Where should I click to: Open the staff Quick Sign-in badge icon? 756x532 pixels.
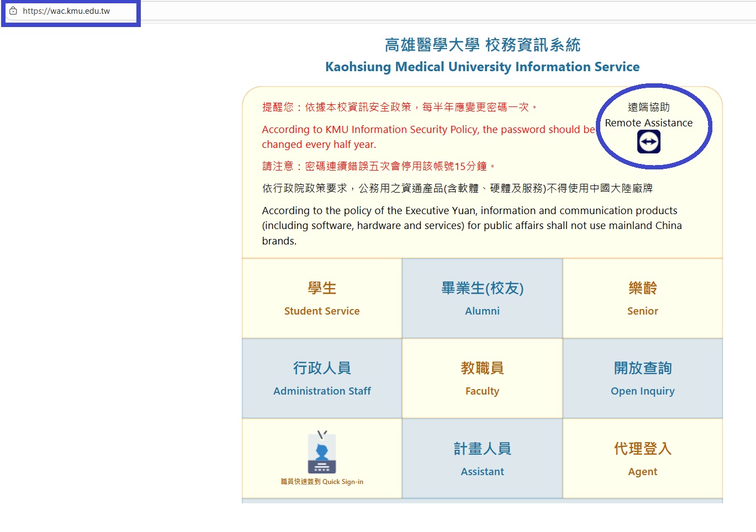click(x=322, y=453)
